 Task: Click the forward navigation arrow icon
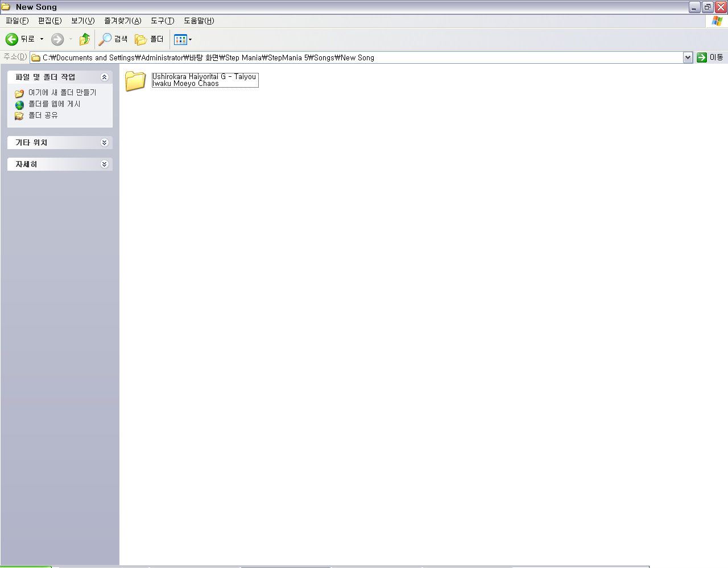coord(57,39)
